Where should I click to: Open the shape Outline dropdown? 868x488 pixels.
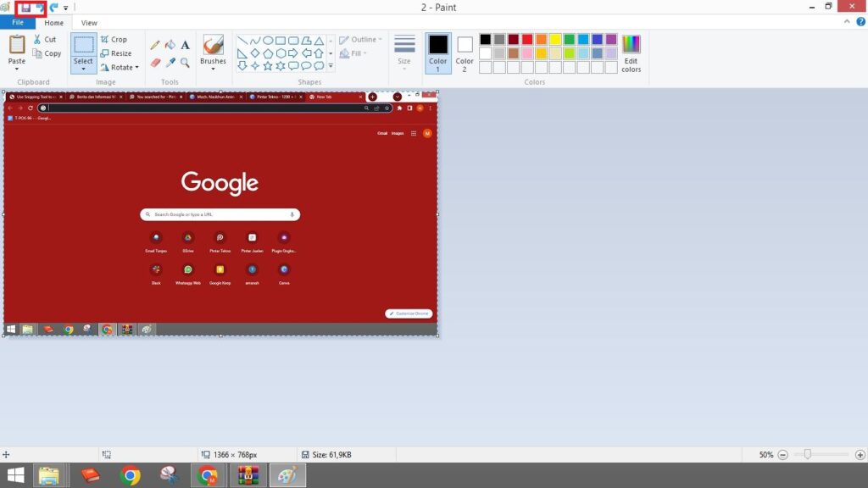pyautogui.click(x=360, y=39)
